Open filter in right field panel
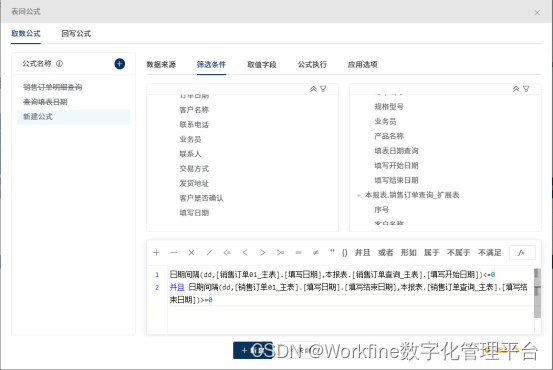This screenshot has width=553, height=370. click(526, 89)
